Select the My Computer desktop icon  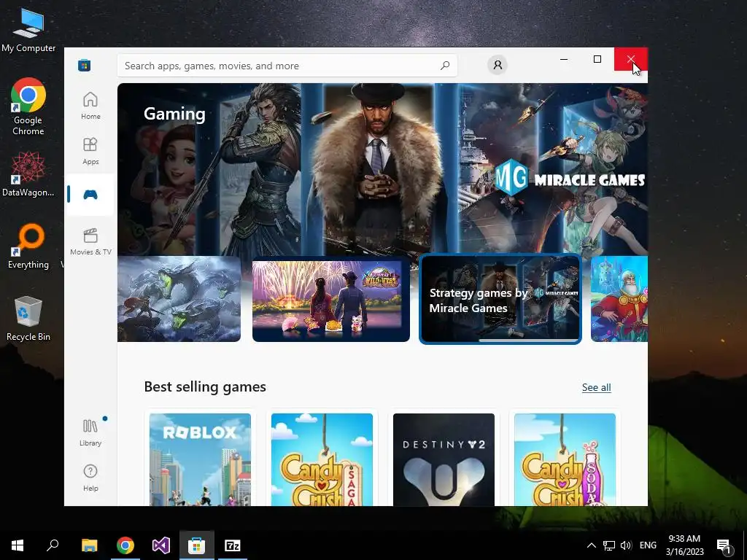[x=28, y=31]
